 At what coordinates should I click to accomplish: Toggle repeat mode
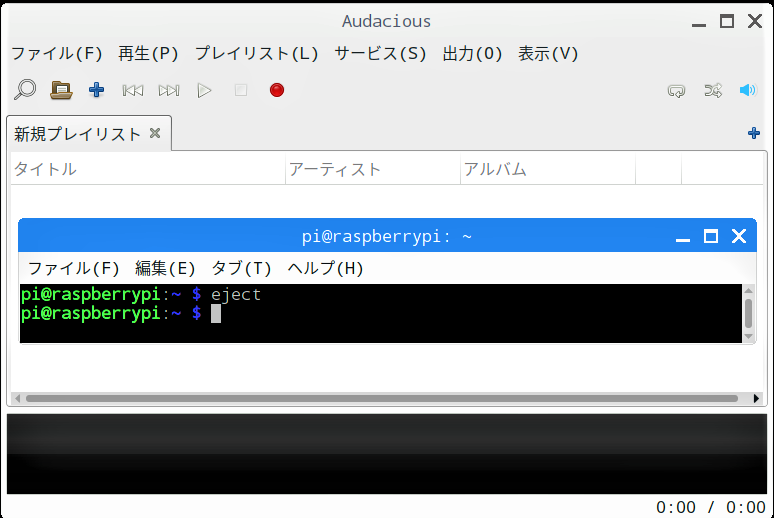point(676,90)
